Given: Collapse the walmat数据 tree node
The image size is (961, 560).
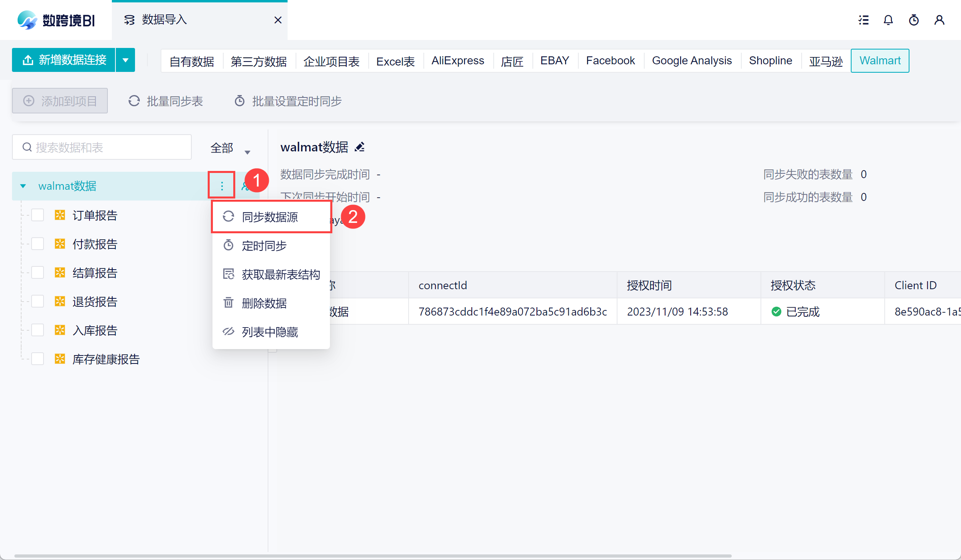Looking at the screenshot, I should pyautogui.click(x=23, y=186).
